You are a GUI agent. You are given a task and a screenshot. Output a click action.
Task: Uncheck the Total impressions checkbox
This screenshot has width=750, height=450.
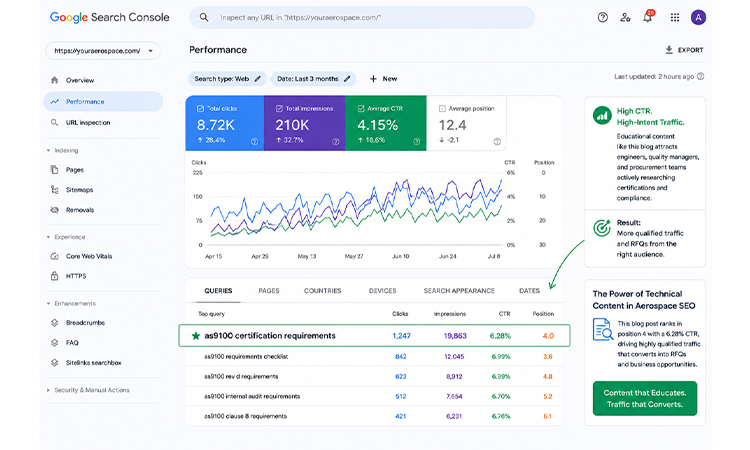279,109
